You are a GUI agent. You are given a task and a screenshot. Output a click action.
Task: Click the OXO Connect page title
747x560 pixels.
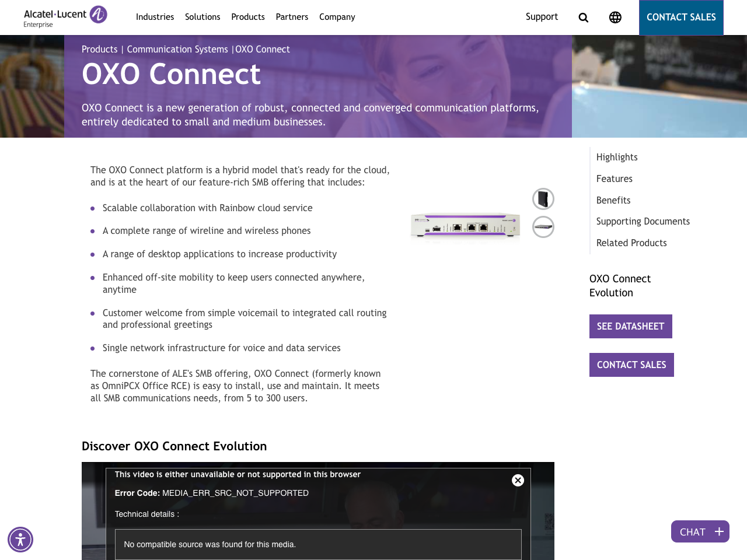172,74
